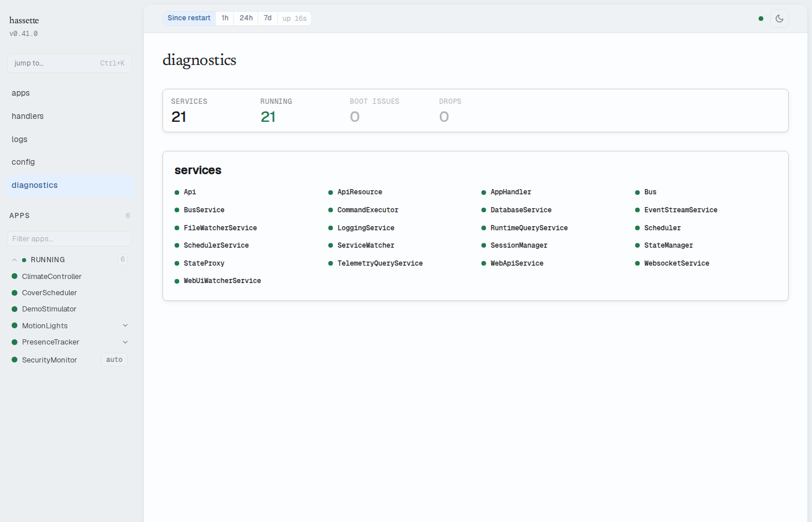The height and width of the screenshot is (522, 812).
Task: Click the 'EventStreamService' service entry
Action: tap(681, 210)
